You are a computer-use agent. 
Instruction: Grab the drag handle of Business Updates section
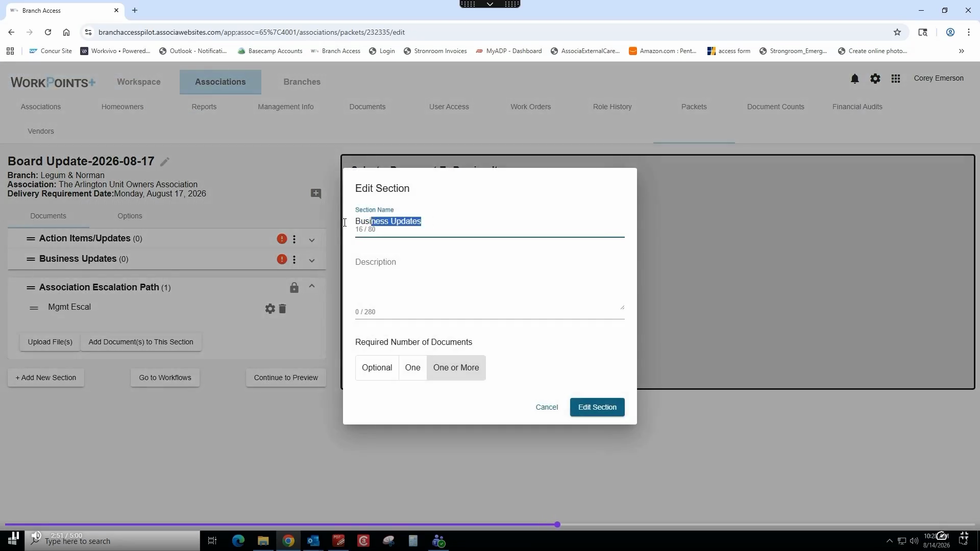point(31,259)
